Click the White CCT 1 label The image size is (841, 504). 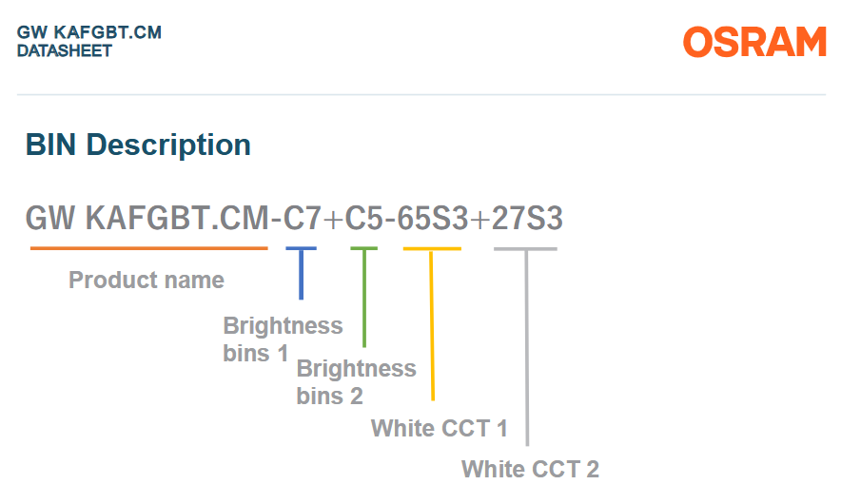440,428
